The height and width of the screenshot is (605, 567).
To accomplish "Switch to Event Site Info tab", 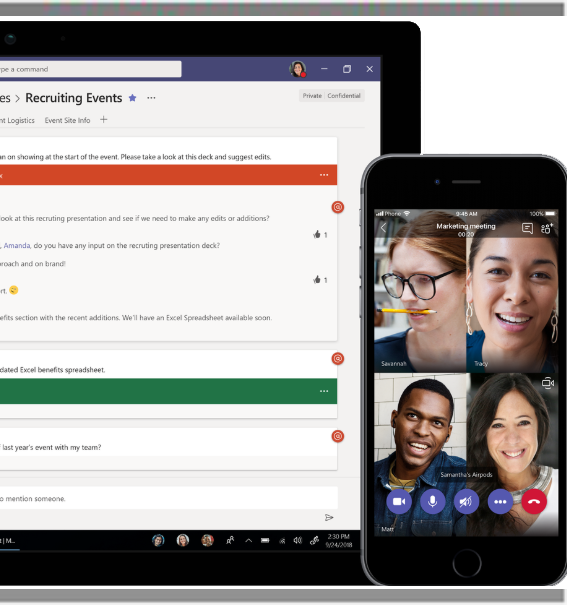I will [67, 120].
